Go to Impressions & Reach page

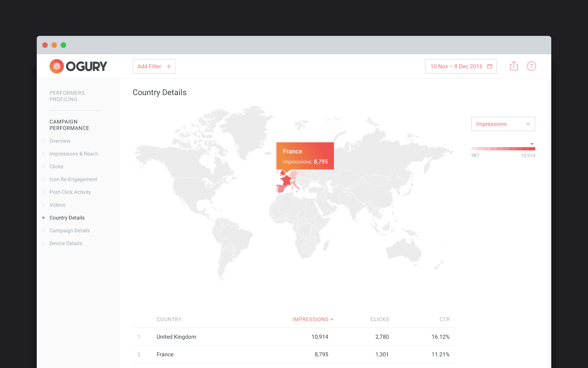[x=74, y=154]
